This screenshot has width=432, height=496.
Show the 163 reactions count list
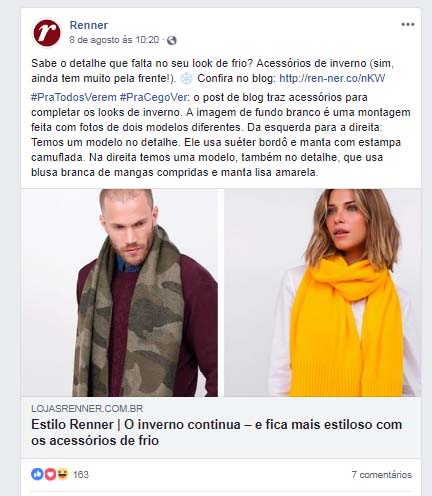point(81,474)
